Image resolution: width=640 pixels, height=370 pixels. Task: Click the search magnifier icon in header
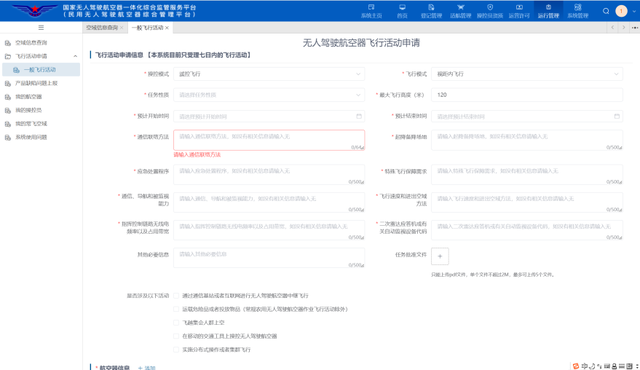tap(606, 11)
